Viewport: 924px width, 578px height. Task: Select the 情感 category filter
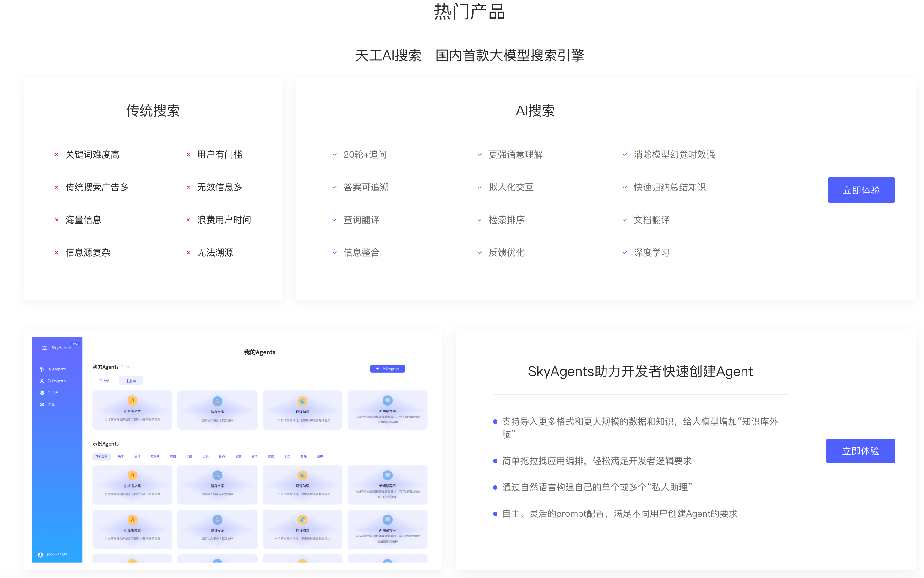point(271,457)
